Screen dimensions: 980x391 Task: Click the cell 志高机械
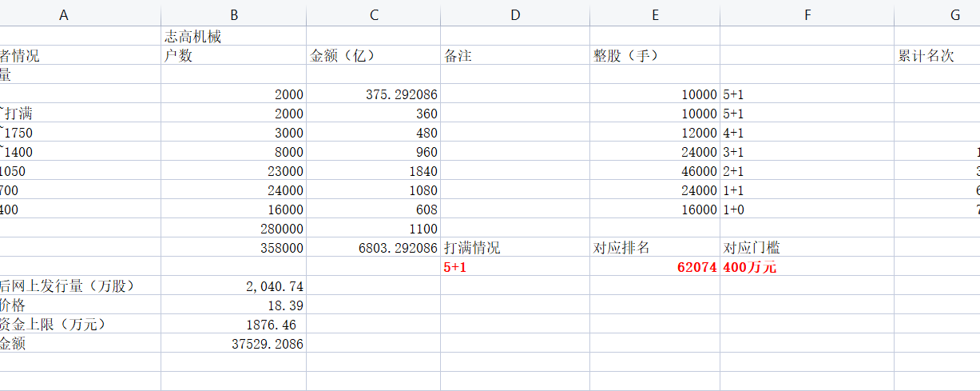(x=233, y=36)
